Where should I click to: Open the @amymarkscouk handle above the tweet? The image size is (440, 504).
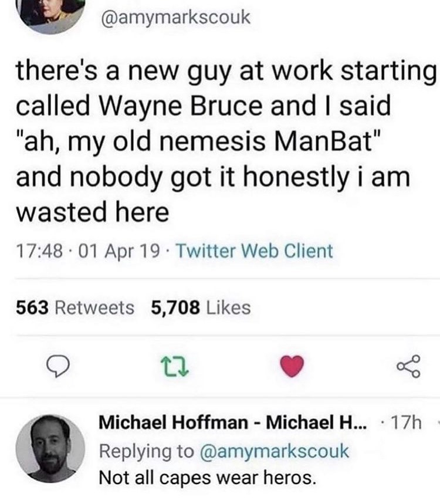click(x=175, y=17)
